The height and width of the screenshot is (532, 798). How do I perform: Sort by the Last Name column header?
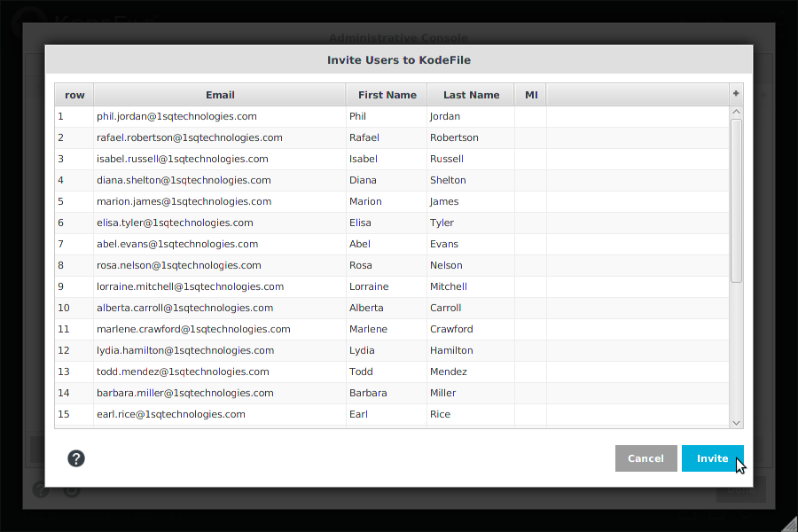pos(471,95)
